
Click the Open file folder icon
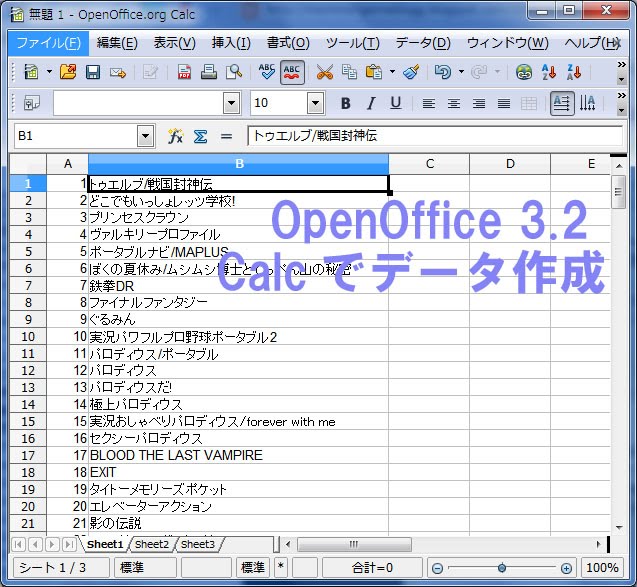(x=68, y=72)
